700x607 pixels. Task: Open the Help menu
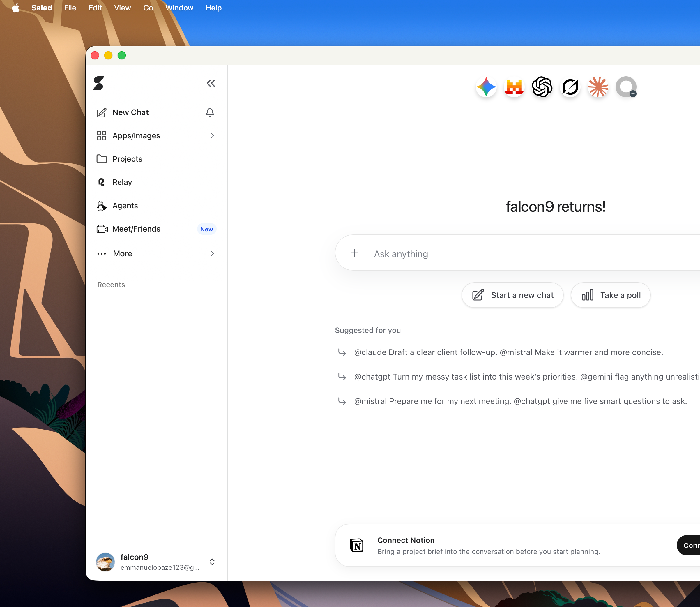tap(213, 8)
